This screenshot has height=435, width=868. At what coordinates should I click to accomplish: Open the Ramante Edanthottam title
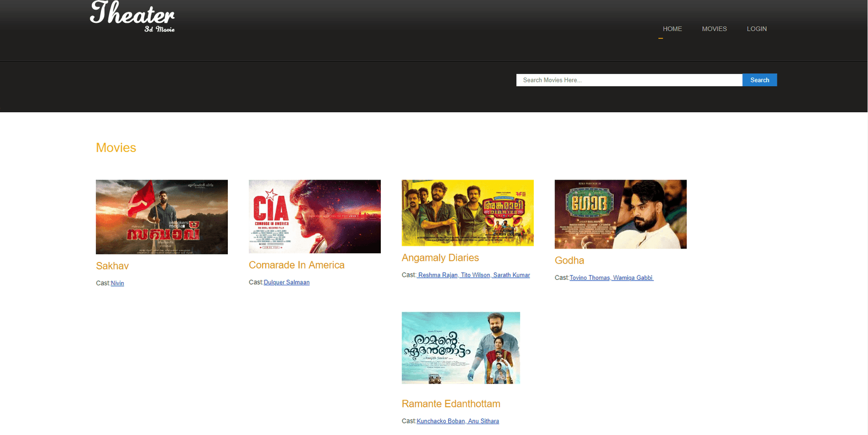[451, 404]
